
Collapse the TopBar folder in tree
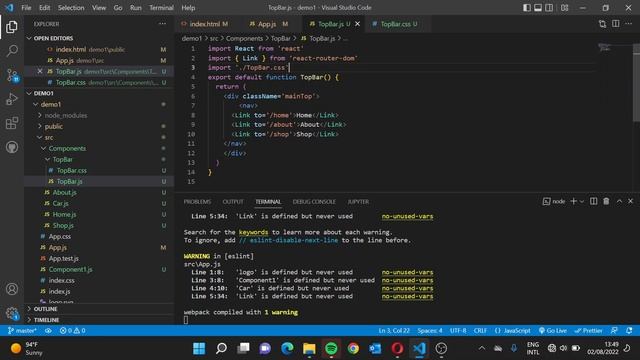48,160
